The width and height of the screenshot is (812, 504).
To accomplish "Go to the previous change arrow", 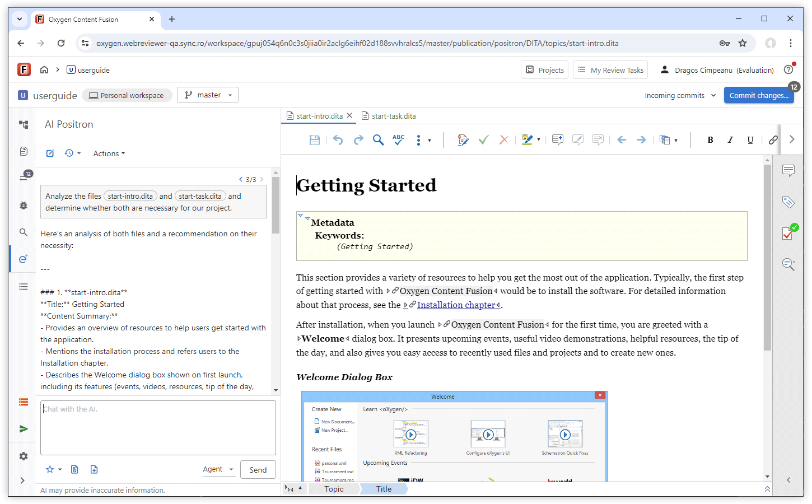I will pos(622,140).
